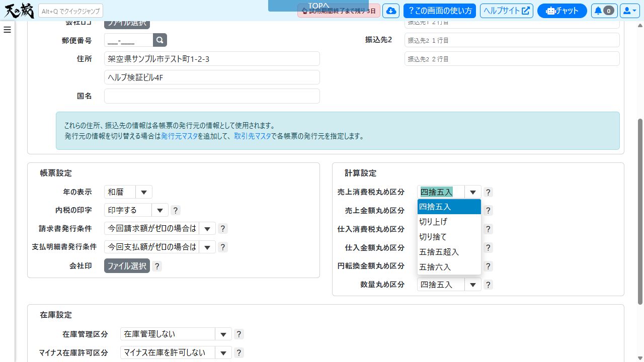This screenshot has height=362, width=644.
Task: Show help for 仕入消費税丸め区分
Action: pyautogui.click(x=488, y=229)
